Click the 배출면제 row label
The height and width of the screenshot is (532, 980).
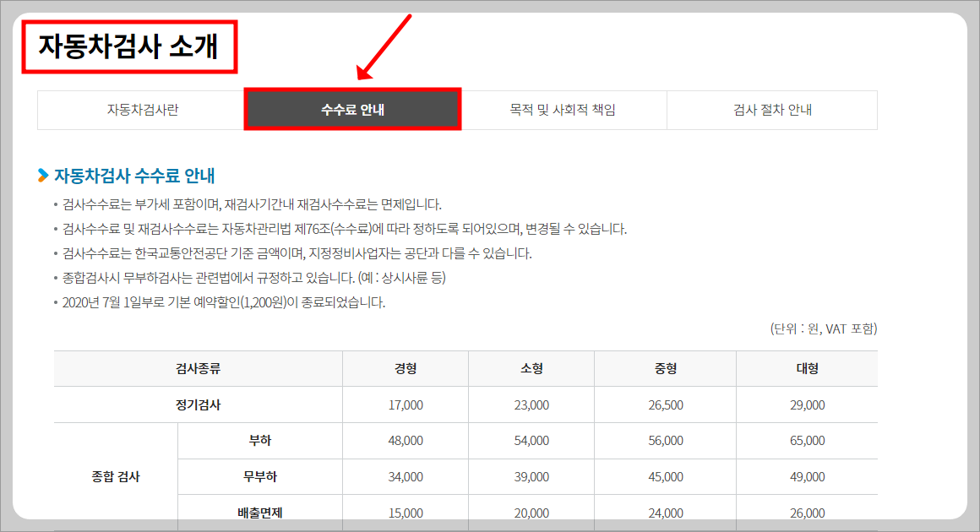[259, 513]
